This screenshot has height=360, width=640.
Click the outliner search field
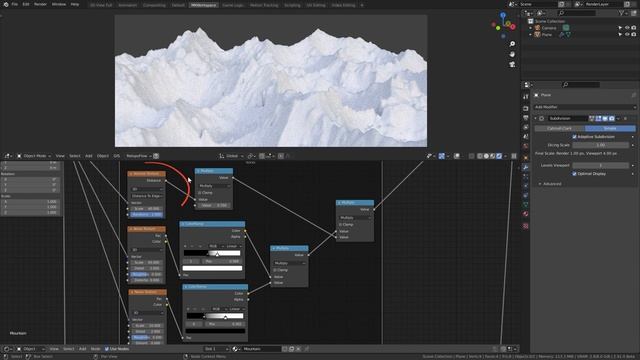click(x=577, y=13)
